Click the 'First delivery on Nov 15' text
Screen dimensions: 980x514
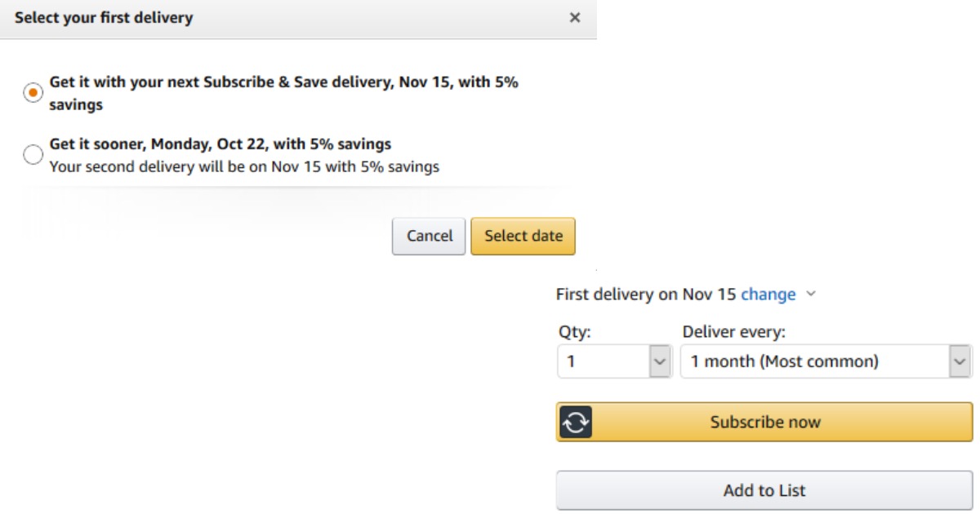coord(646,295)
